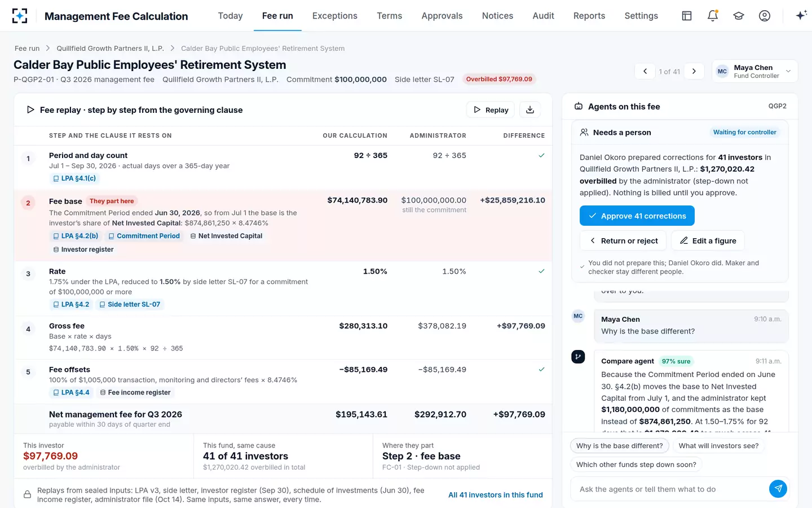Expand Maya Chen user dropdown
Viewport: 812px width, 508px height.
pyautogui.click(x=755, y=71)
